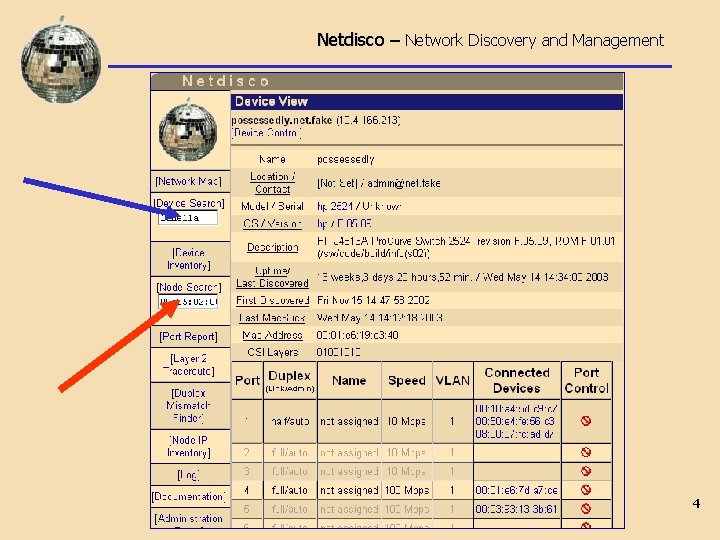
Task: Click the third MAC under port 1 devices
Action: coord(515,434)
